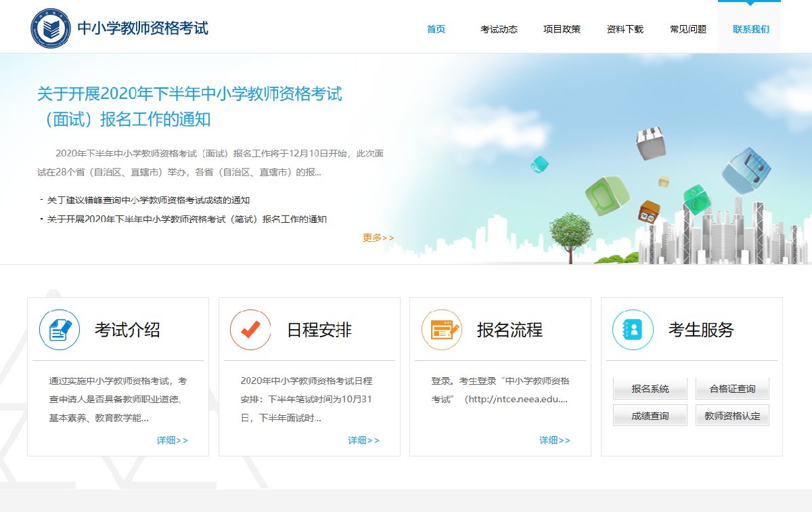Image resolution: width=812 pixels, height=512 pixels.
Task: Open the 联系我们 tab
Action: (750, 29)
